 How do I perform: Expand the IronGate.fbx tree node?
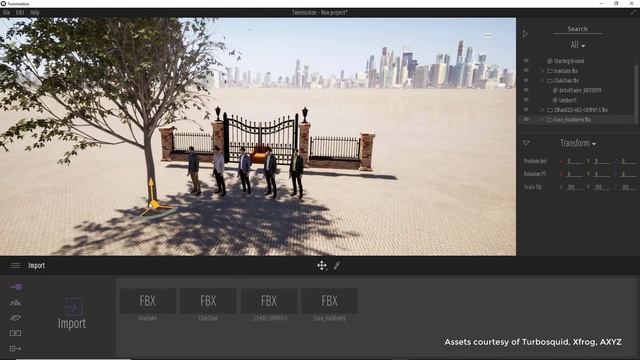(x=542, y=71)
